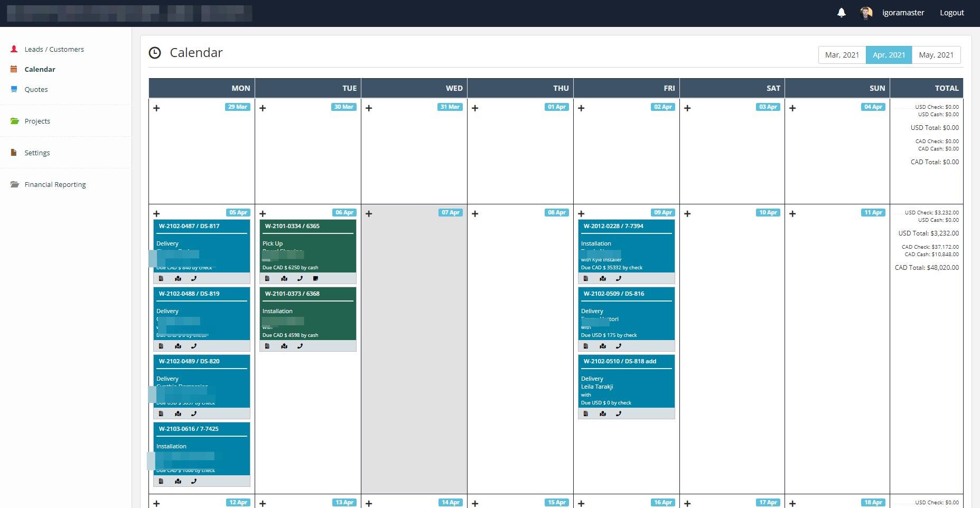Open Leads / Customers in sidebar
This screenshot has height=508, width=980.
(x=54, y=49)
